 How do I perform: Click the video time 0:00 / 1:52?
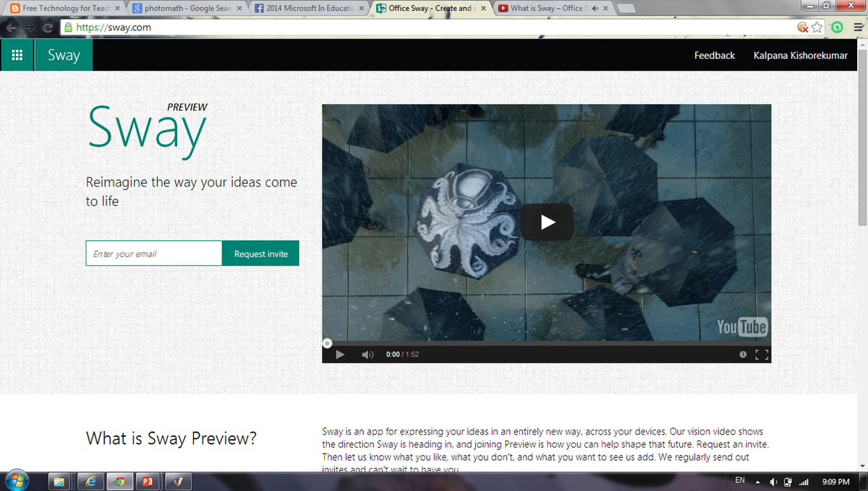click(402, 354)
